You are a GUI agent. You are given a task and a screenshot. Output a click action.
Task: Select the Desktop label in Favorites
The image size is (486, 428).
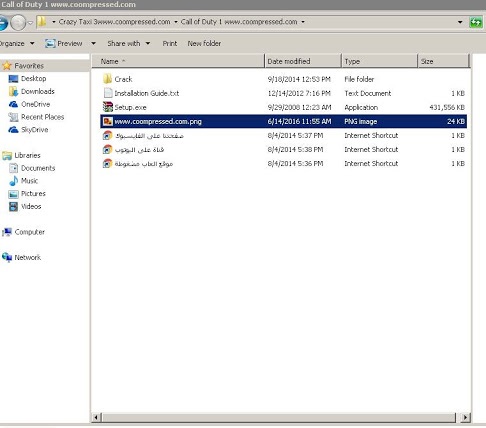[x=34, y=79]
